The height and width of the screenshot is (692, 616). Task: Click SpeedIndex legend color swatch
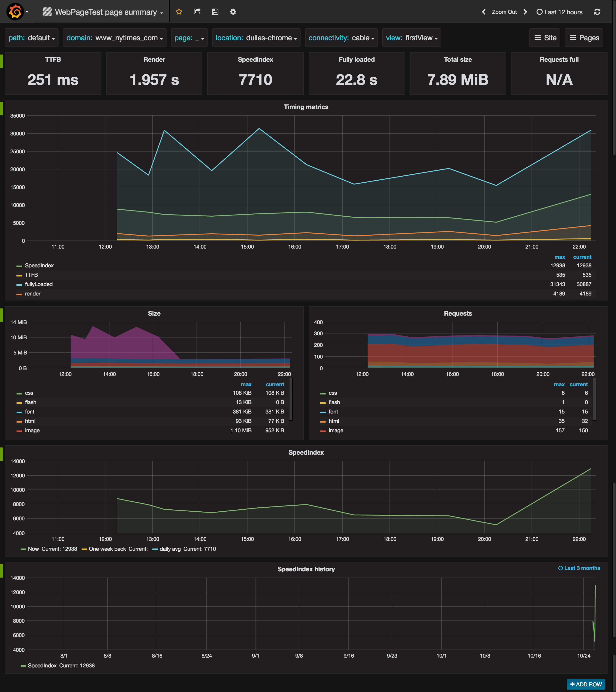(19, 266)
